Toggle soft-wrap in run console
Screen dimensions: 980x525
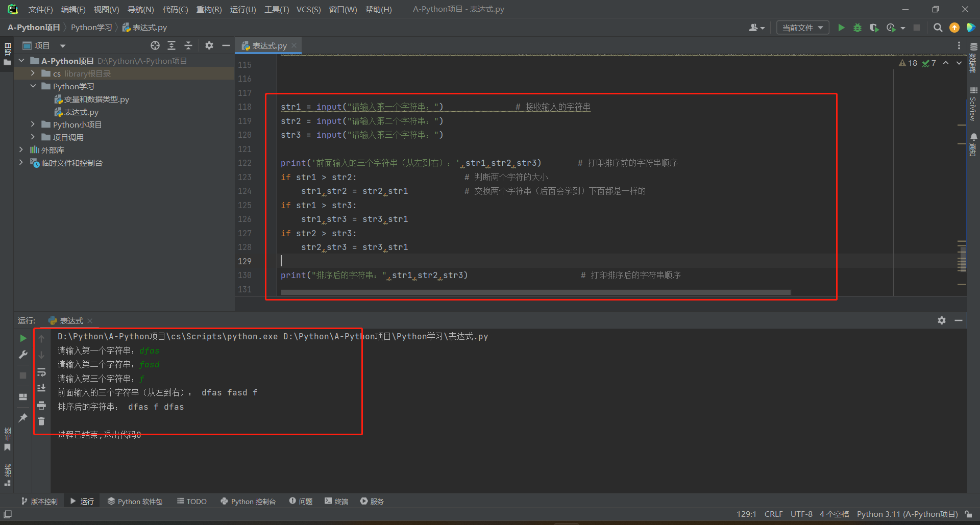(41, 372)
